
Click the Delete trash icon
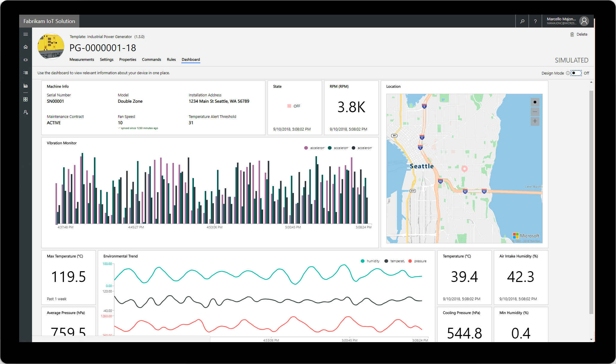572,34
